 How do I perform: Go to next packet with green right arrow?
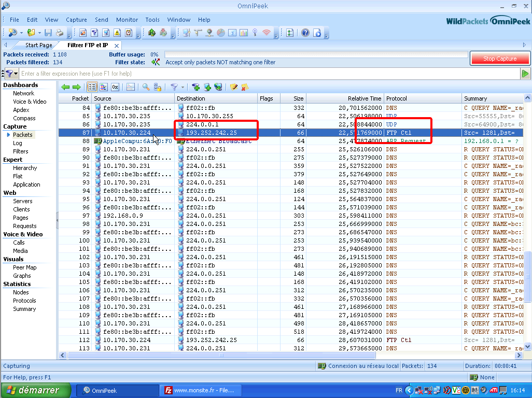[x=77, y=87]
